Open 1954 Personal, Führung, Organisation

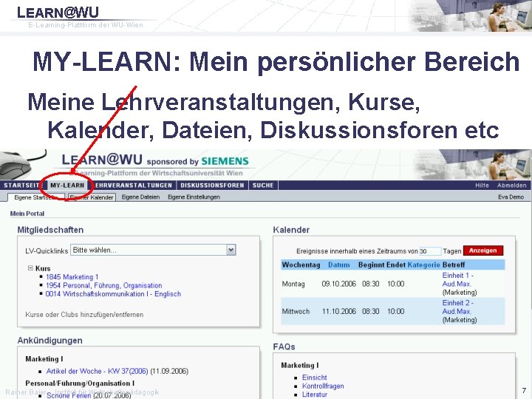coord(104,285)
